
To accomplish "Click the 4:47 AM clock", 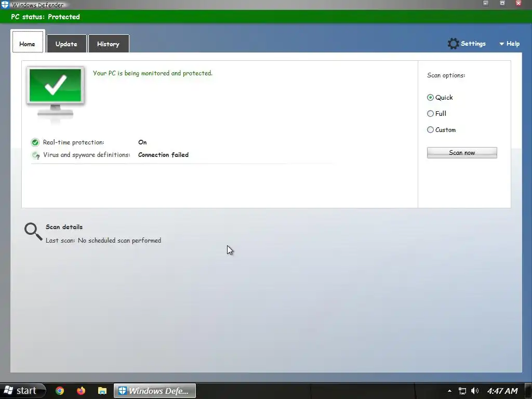I will pyautogui.click(x=502, y=391).
